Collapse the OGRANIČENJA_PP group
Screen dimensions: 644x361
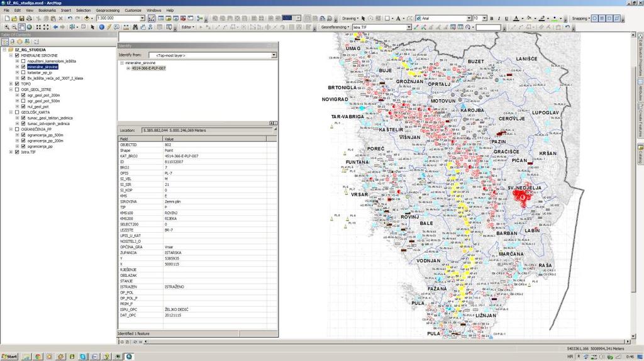[x=11, y=129]
